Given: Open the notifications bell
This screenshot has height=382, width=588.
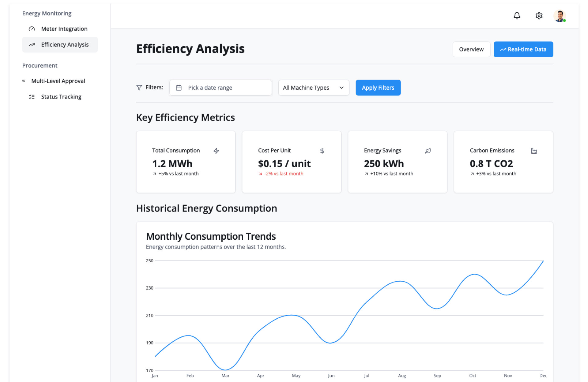Looking at the screenshot, I should (517, 16).
